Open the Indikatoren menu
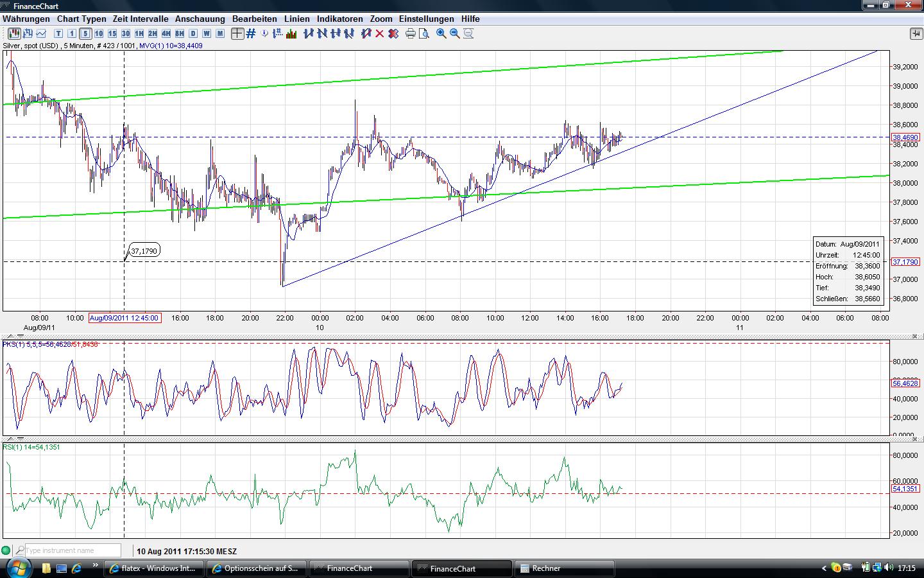 [339, 19]
